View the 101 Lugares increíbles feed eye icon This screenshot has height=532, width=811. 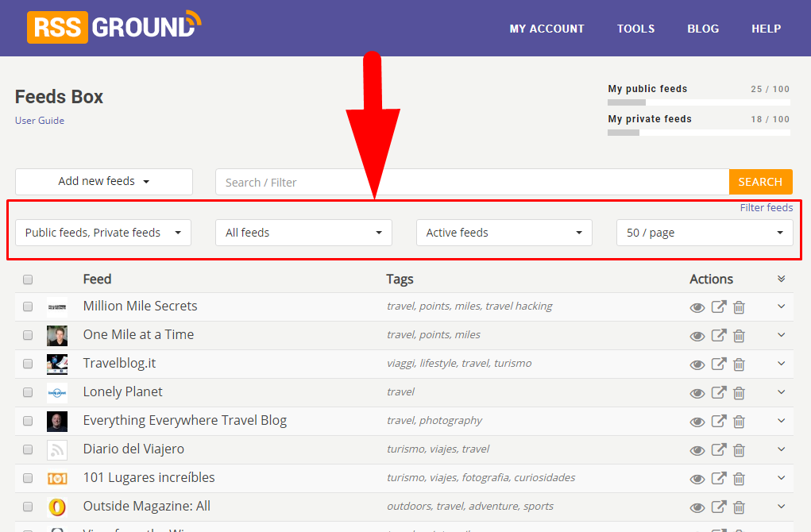(697, 479)
